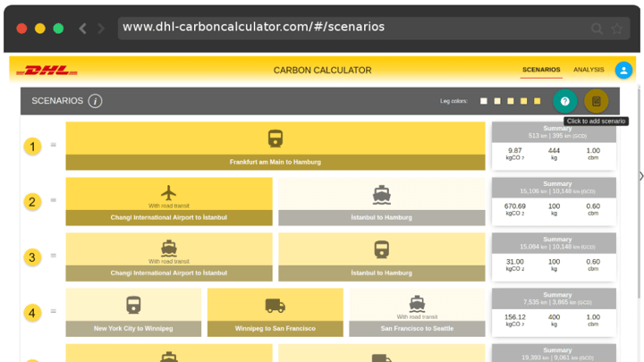The width and height of the screenshot is (644, 362).
Task: Pick the fourth leg color swatch
Action: pos(523,101)
